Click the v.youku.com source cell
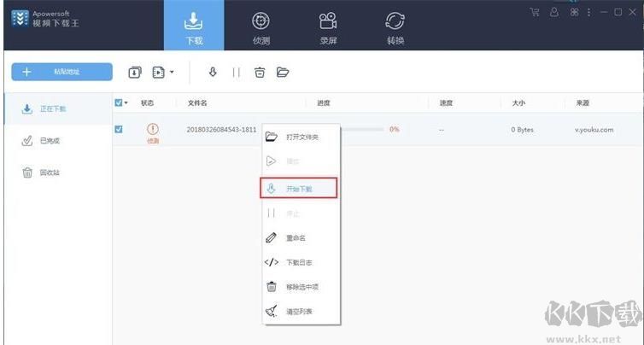Image resolution: width=644 pixels, height=345 pixels. coord(594,130)
